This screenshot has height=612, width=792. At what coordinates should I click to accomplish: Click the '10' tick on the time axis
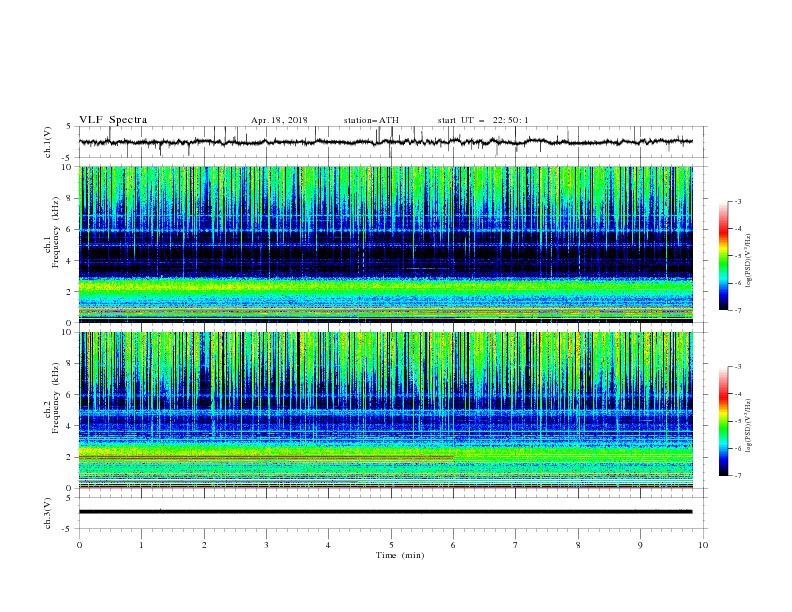click(703, 545)
